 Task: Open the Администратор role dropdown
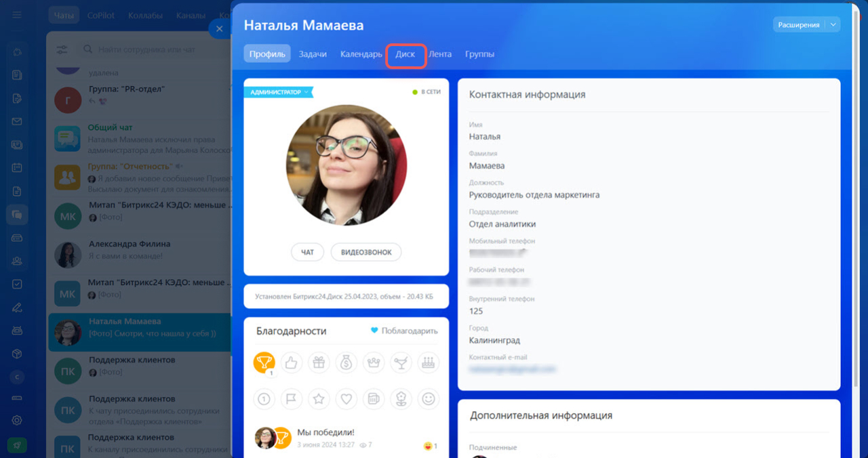[x=279, y=91]
